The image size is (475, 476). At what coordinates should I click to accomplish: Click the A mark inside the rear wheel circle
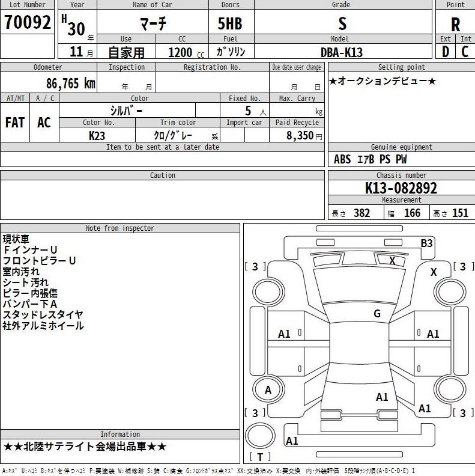pyautogui.click(x=268, y=390)
